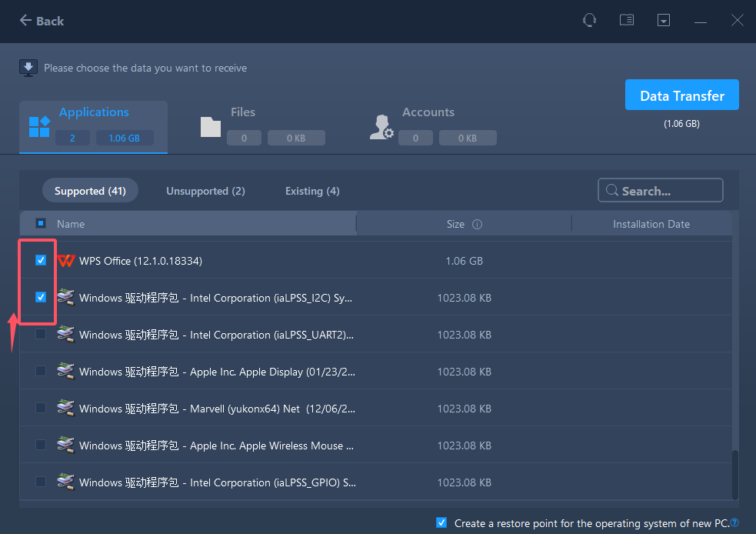Click the Accounts user icon
756x534 pixels.
click(381, 127)
